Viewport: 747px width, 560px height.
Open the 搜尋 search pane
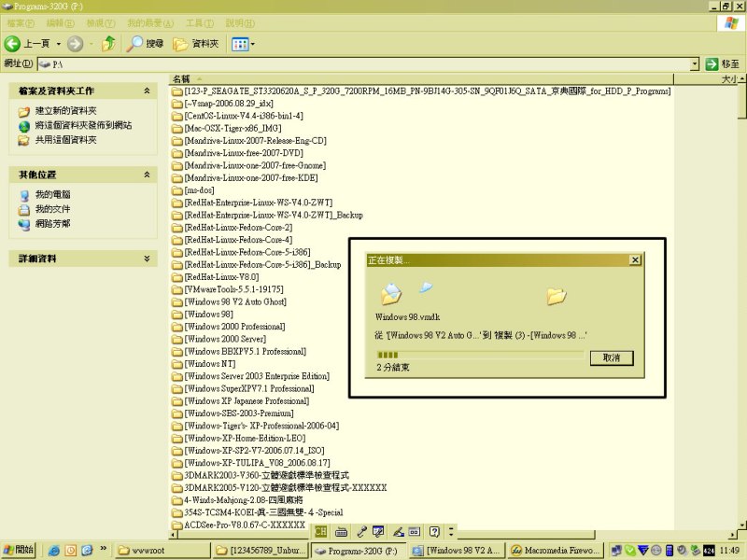click(x=146, y=44)
